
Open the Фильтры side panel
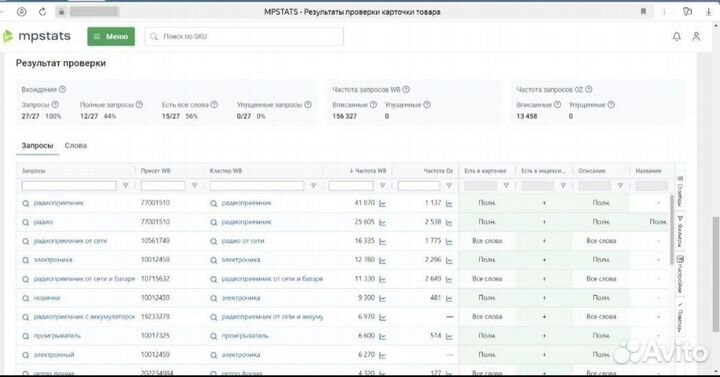click(x=680, y=231)
